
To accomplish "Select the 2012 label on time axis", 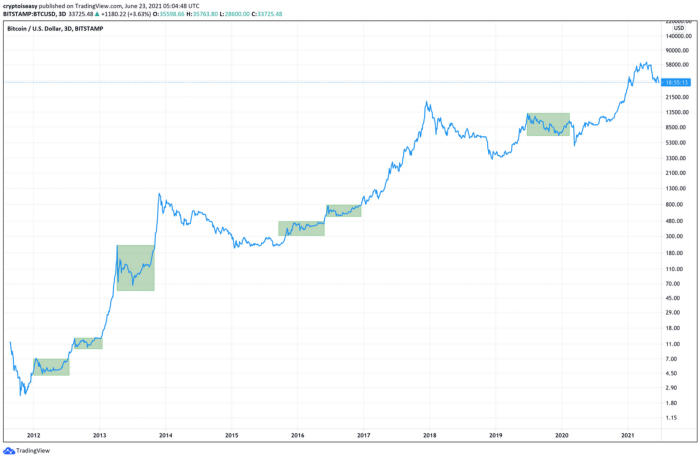I will [34, 436].
